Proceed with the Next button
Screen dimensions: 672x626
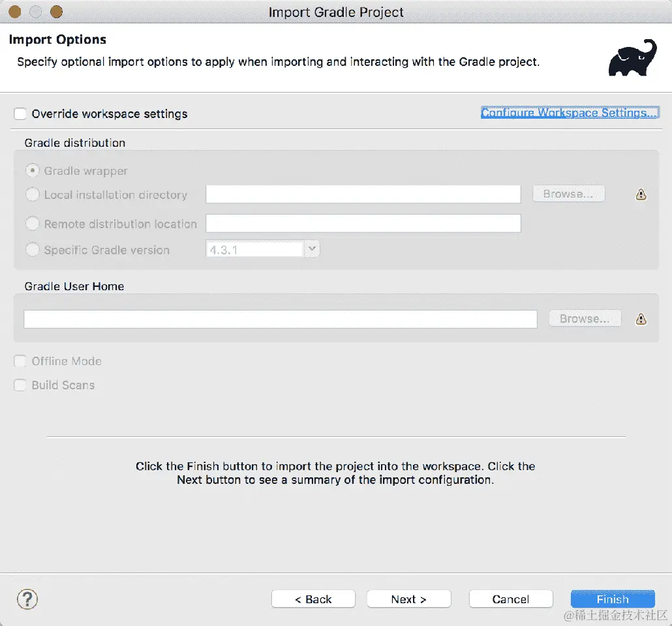pos(409,599)
